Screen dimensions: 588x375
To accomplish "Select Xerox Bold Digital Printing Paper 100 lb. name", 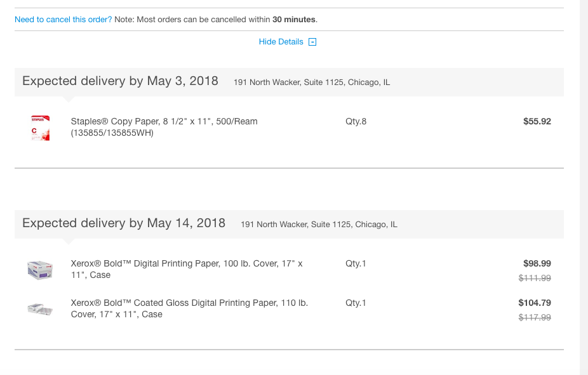I will click(187, 269).
